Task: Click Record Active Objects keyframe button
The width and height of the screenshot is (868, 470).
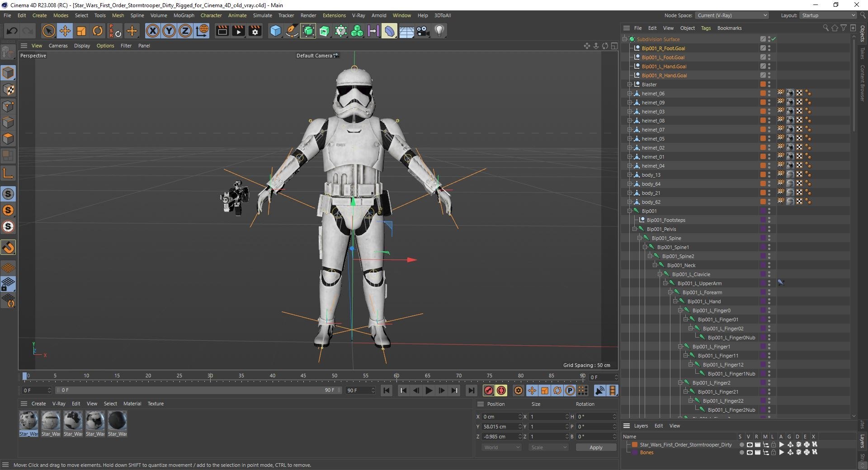Action: tap(489, 390)
